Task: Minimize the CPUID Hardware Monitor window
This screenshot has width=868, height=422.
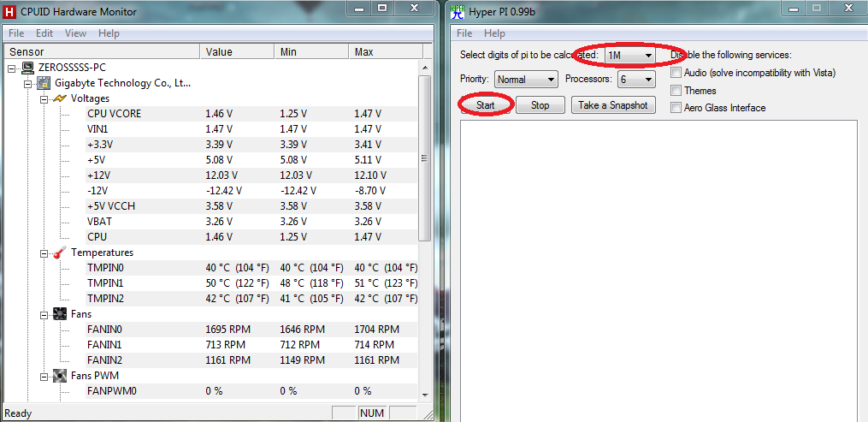Action: (360, 8)
